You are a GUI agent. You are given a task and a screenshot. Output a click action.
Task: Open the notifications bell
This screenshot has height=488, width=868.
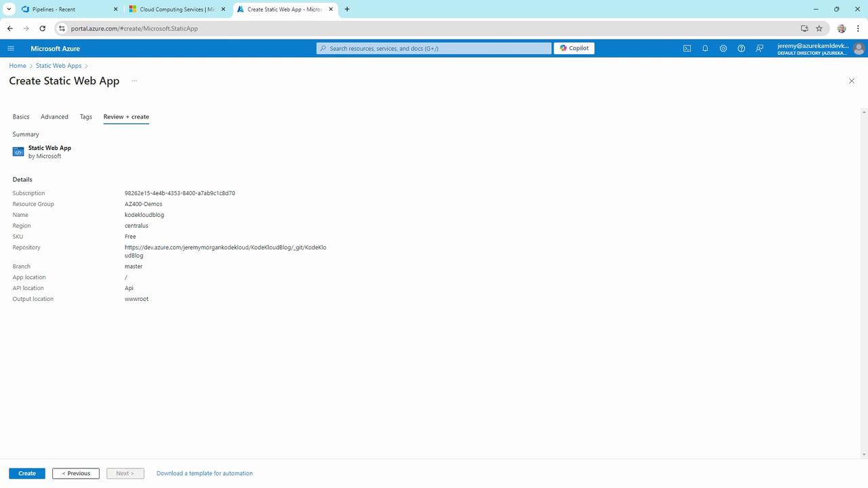[705, 48]
